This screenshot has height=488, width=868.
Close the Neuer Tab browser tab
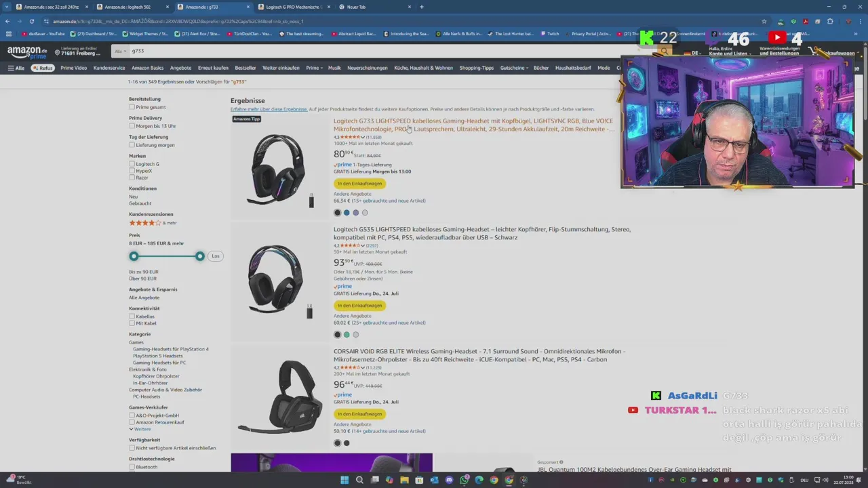coord(409,7)
